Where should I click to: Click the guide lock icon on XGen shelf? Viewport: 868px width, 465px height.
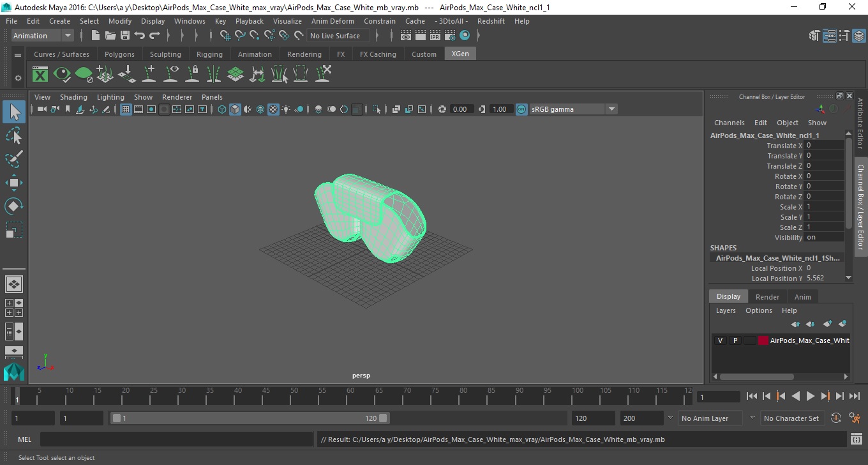(x=192, y=74)
